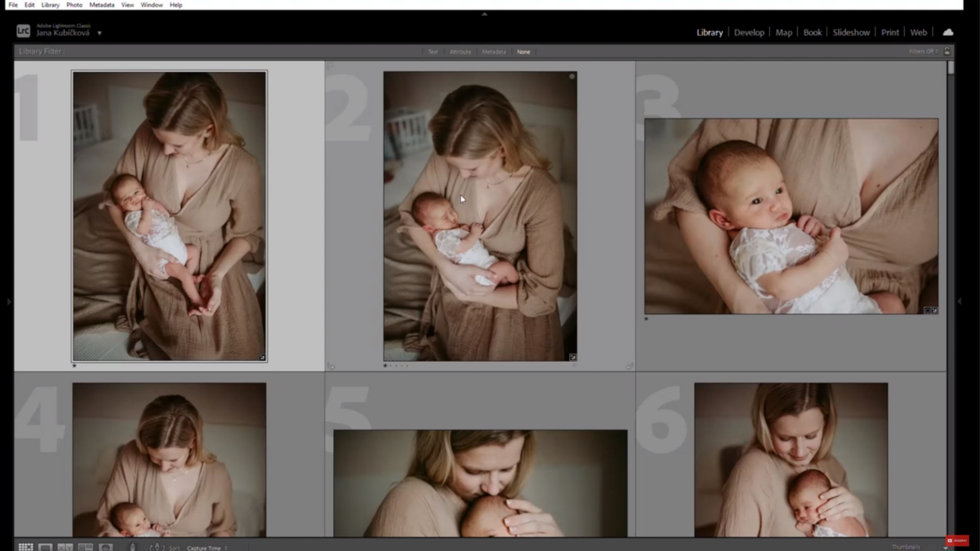The height and width of the screenshot is (551, 980).
Task: Open the Photo menu
Action: point(74,5)
